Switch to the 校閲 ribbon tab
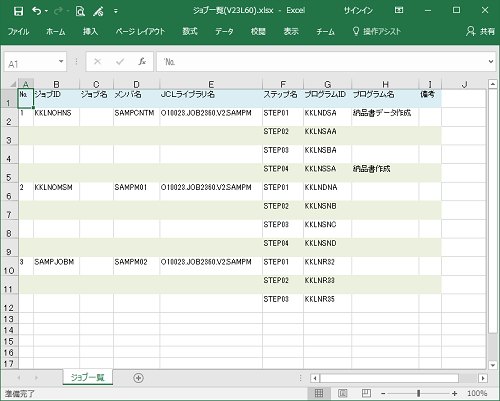Screen dimensions: 500x401 (258, 32)
